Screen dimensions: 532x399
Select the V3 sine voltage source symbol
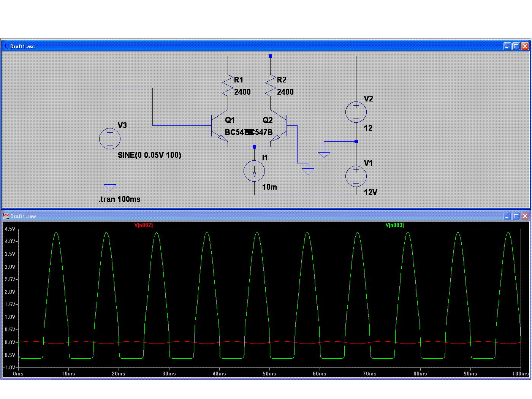click(110, 138)
